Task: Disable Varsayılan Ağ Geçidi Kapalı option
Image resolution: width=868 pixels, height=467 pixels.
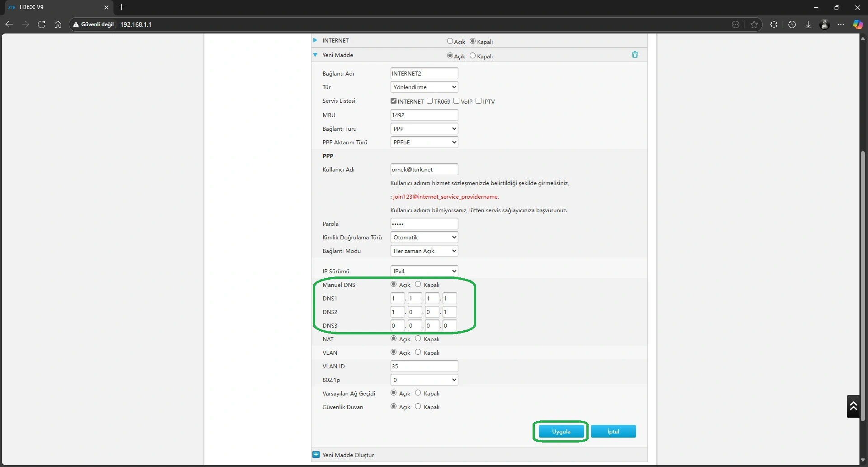Action: tap(418, 393)
